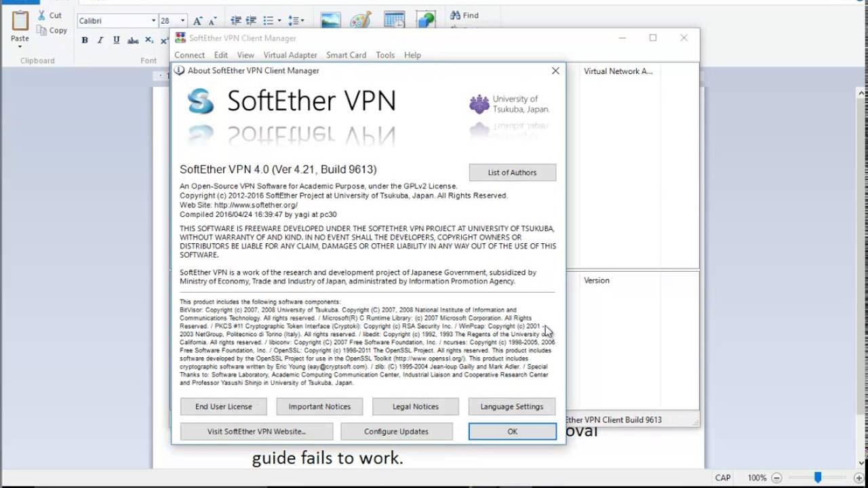Click the SoftEther VPN 4.0 version text
The image size is (868, 488).
tap(278, 169)
